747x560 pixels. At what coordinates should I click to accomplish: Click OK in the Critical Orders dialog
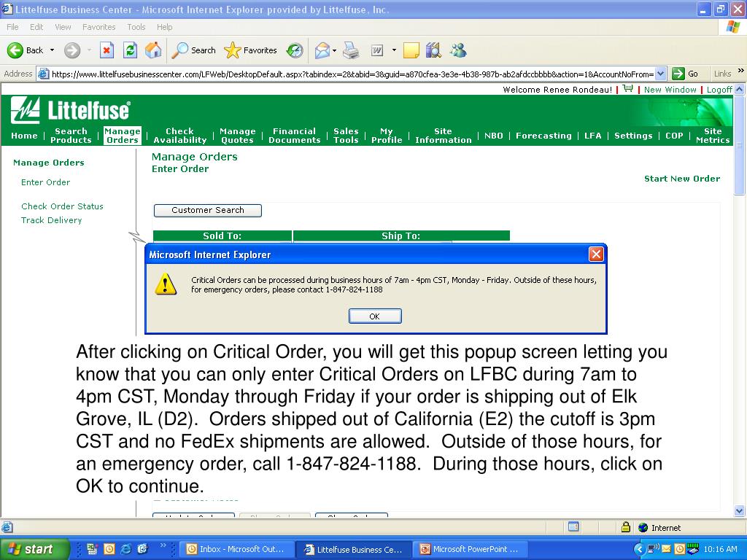coord(375,316)
